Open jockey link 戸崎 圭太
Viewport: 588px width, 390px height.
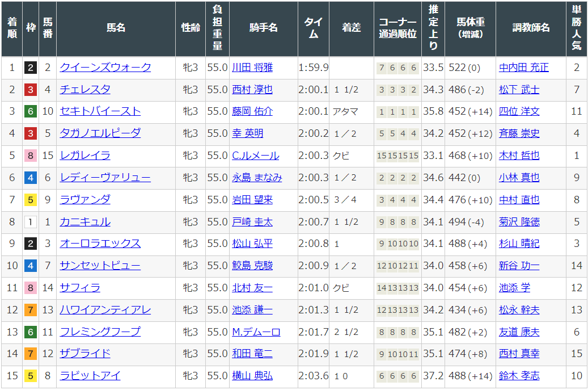point(252,222)
